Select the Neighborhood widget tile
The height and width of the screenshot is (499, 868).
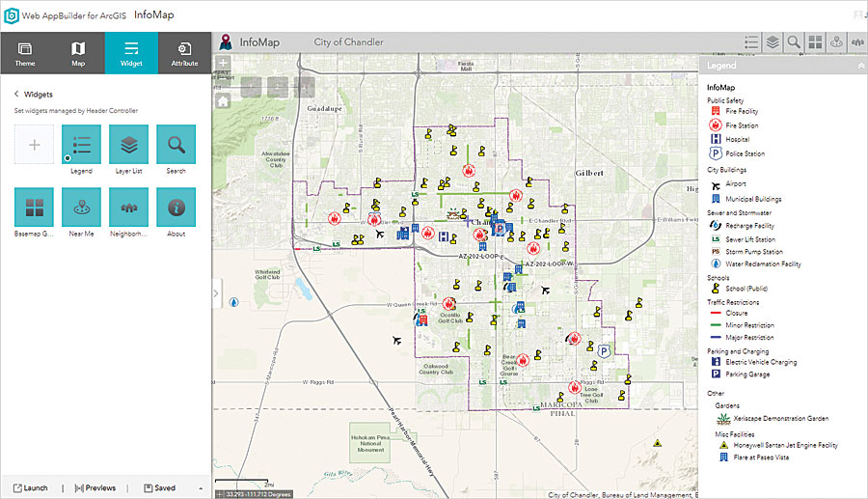[x=129, y=208]
